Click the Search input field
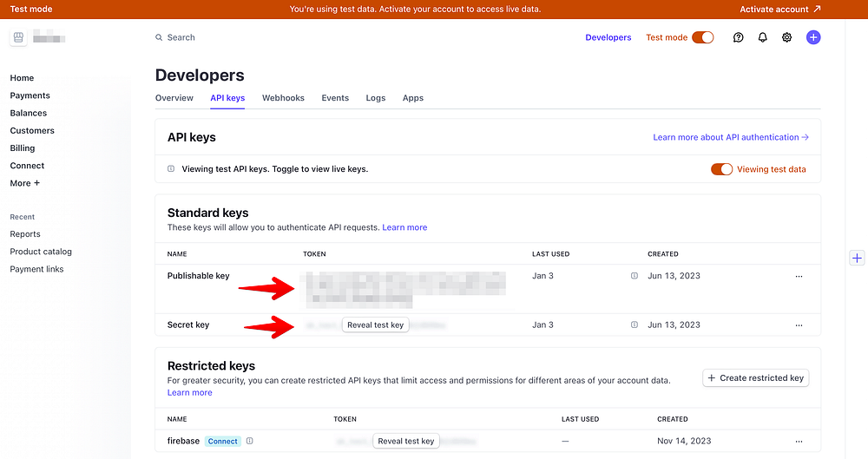 (x=181, y=37)
